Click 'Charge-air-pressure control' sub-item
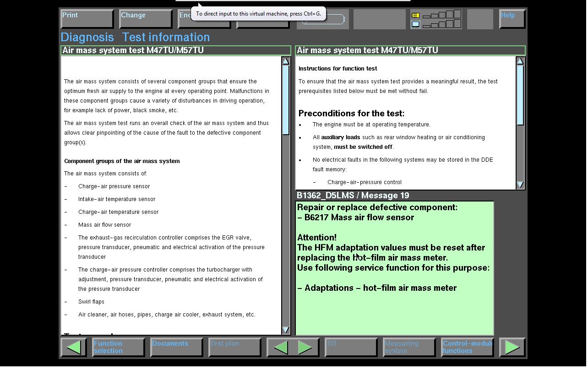The width and height of the screenshot is (588, 392). [x=365, y=182]
